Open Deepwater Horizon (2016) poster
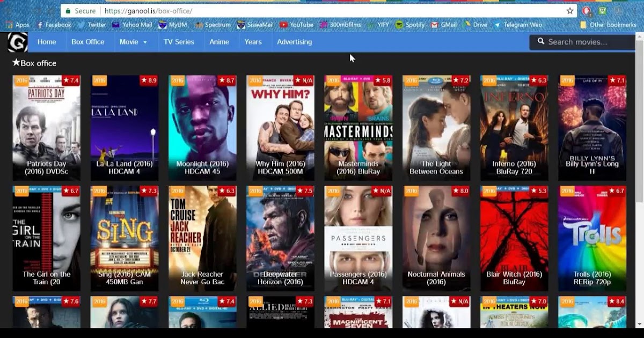The height and width of the screenshot is (338, 644). [x=280, y=239]
